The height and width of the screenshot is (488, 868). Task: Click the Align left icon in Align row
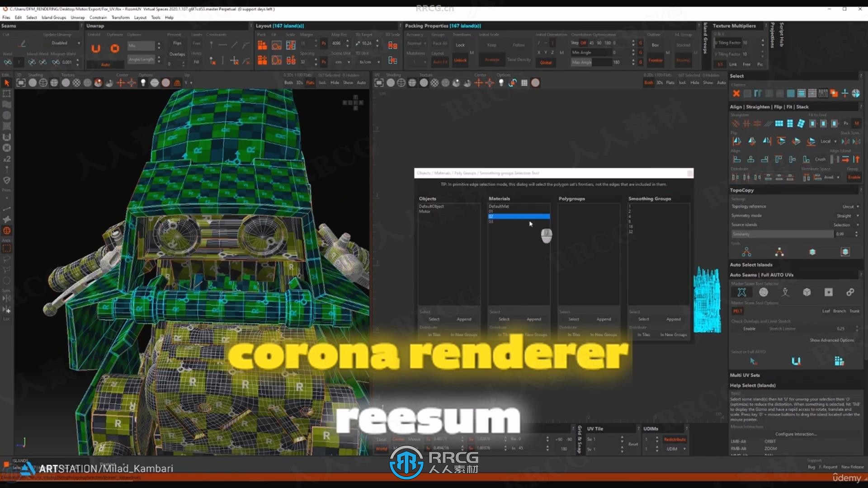(x=737, y=159)
